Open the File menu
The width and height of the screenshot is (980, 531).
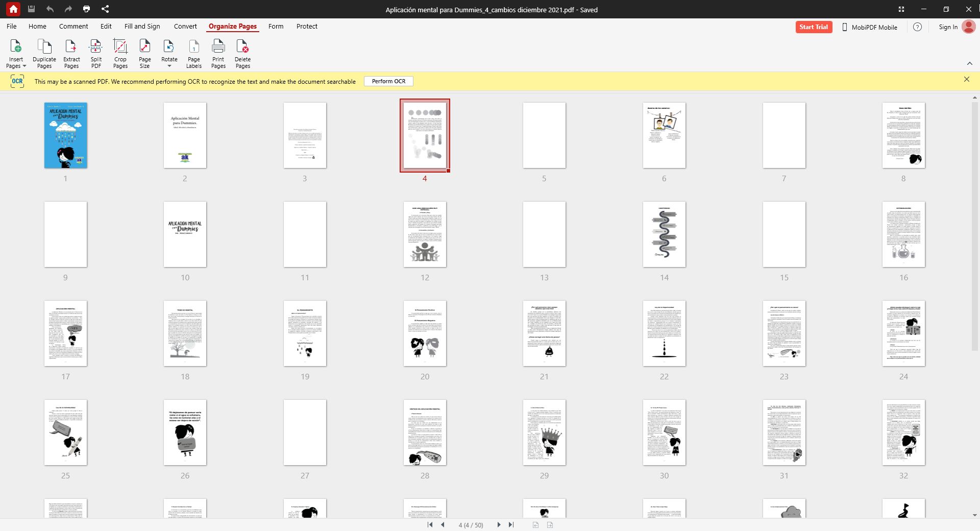click(11, 26)
